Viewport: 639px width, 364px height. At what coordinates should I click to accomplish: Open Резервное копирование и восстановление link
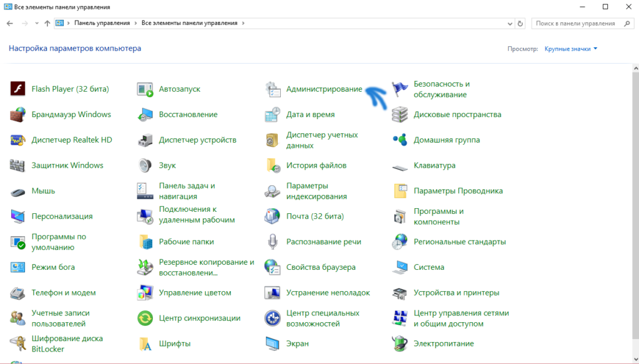pos(206,267)
